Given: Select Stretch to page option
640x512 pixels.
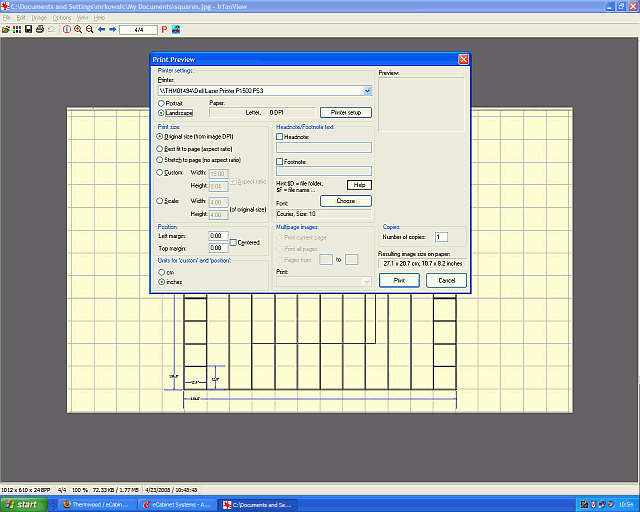Looking at the screenshot, I should (160, 160).
